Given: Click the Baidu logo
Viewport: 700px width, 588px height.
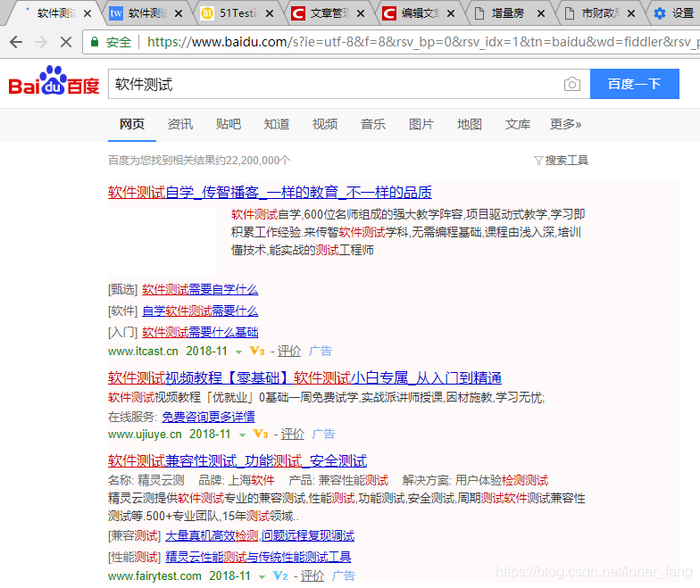Looking at the screenshot, I should [x=54, y=80].
